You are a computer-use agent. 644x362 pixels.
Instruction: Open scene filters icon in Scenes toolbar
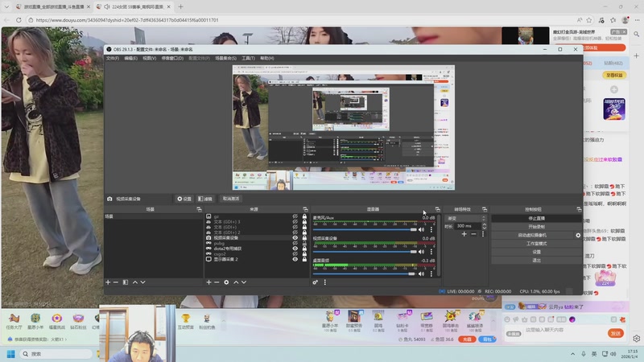tap(126, 282)
